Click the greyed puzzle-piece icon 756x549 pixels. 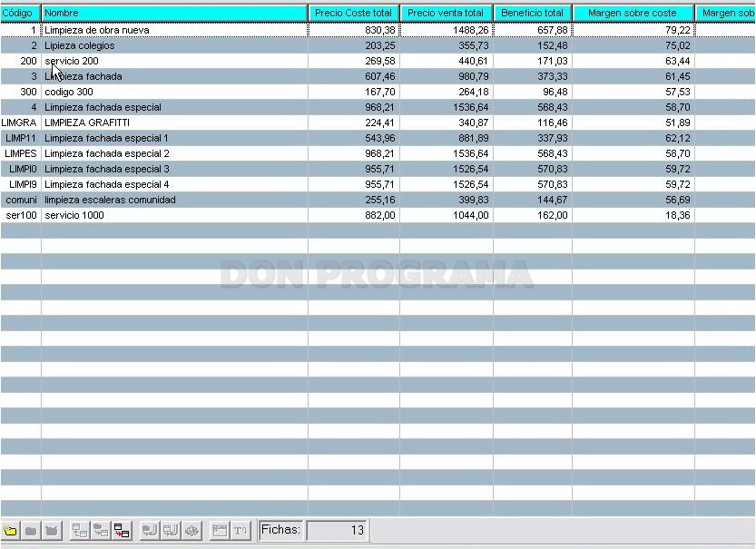[191, 531]
